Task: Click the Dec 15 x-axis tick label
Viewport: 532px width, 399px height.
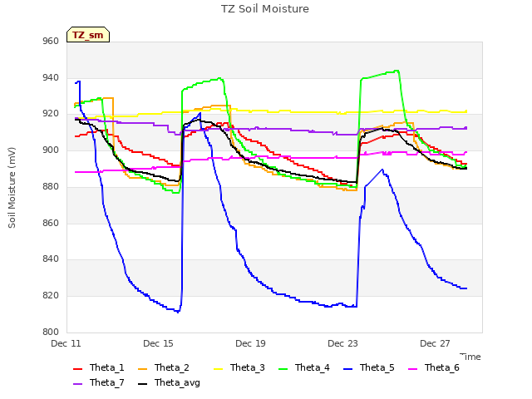Action: (158, 343)
